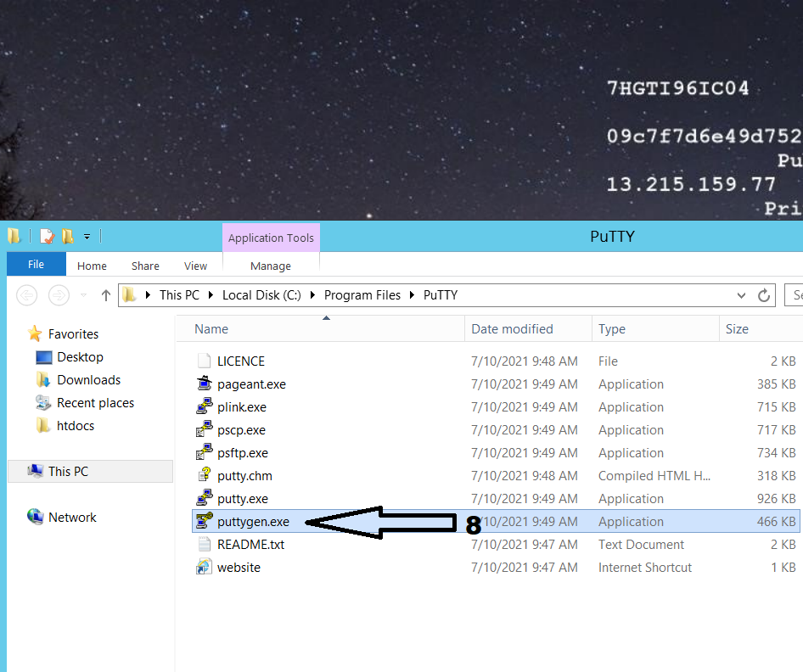Viewport: 803px width, 672px height.
Task: Switch to the View ribbon tab
Action: (195, 266)
